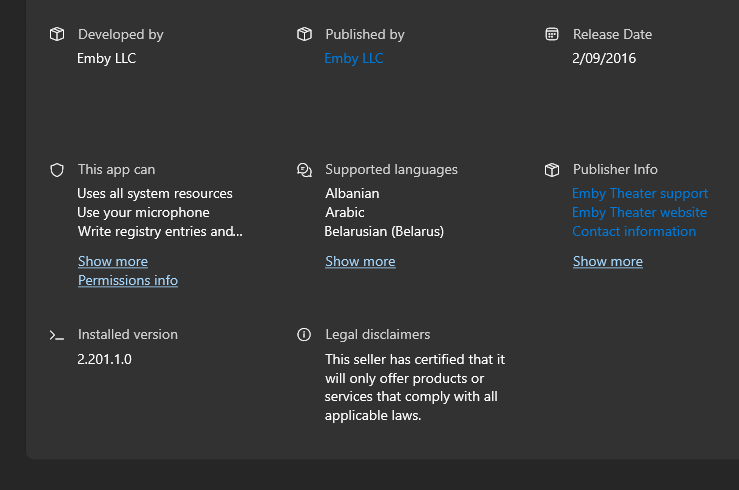
Task: Click the Uses all system resources entry
Action: coord(155,193)
